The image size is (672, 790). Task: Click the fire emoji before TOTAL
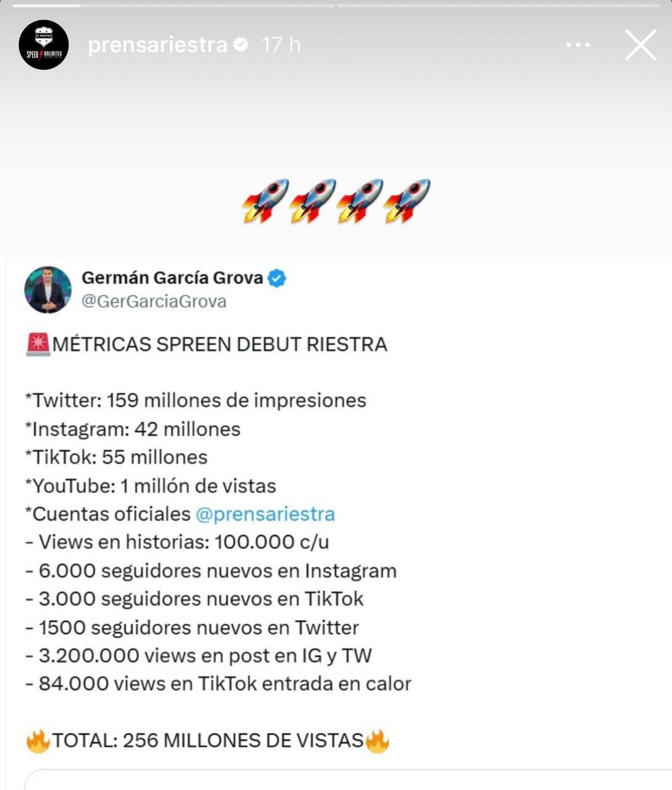(38, 740)
